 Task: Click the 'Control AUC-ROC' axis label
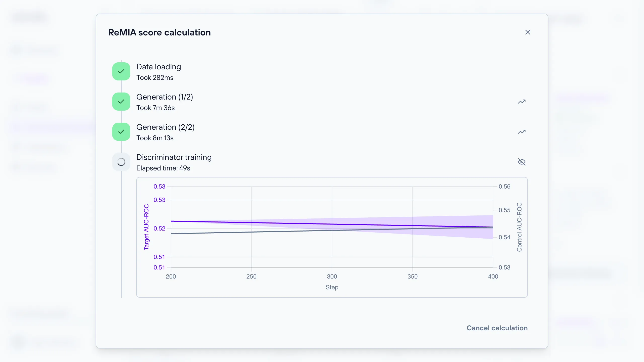pyautogui.click(x=519, y=227)
